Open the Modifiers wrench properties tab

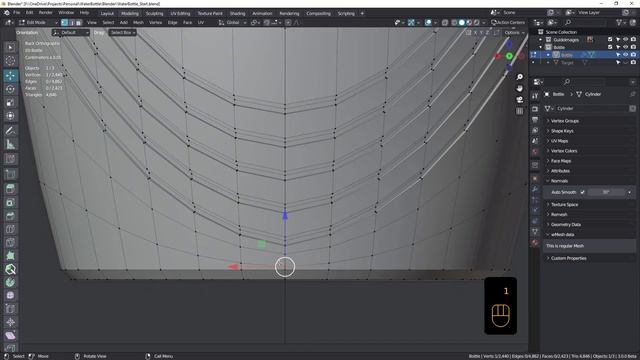pos(535,189)
